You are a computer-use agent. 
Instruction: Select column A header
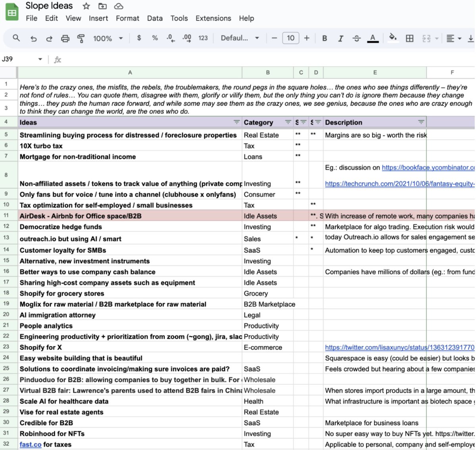[130, 73]
